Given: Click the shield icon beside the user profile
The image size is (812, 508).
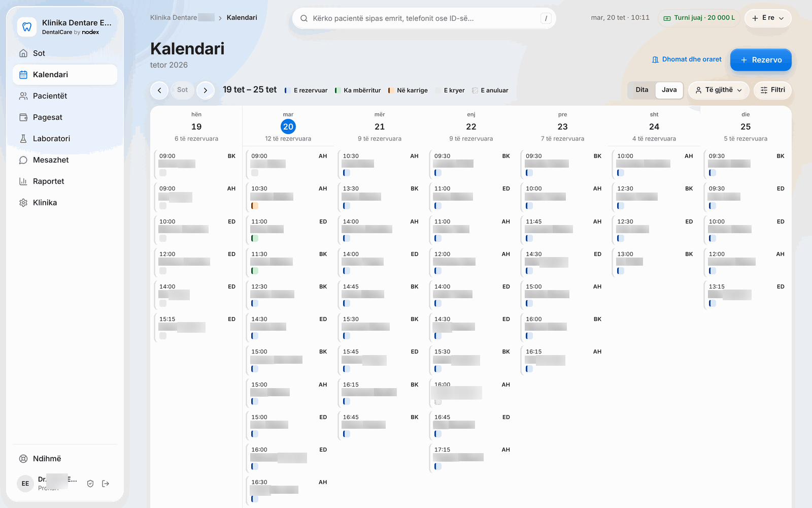Looking at the screenshot, I should pos(90,484).
